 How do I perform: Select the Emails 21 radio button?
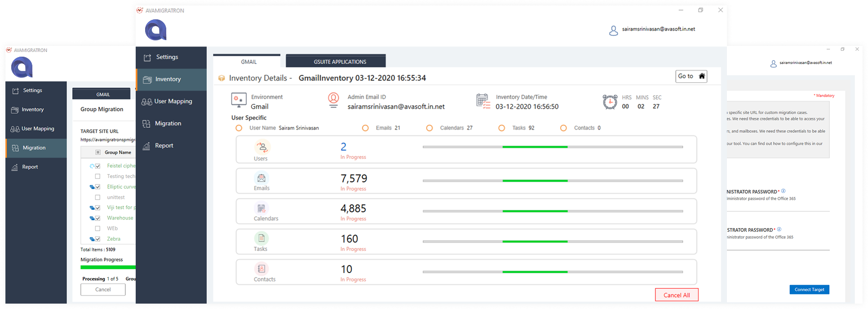(x=365, y=128)
